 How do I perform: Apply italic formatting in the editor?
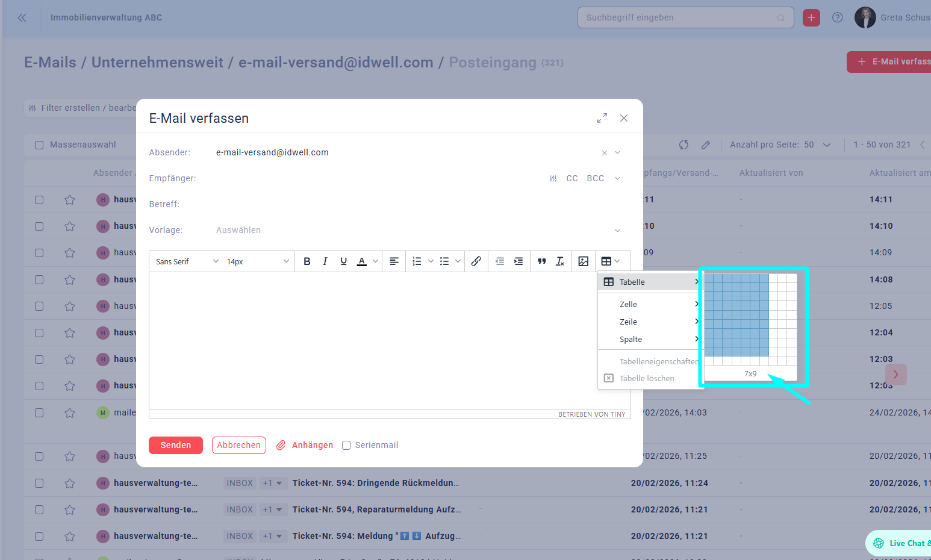pyautogui.click(x=325, y=261)
